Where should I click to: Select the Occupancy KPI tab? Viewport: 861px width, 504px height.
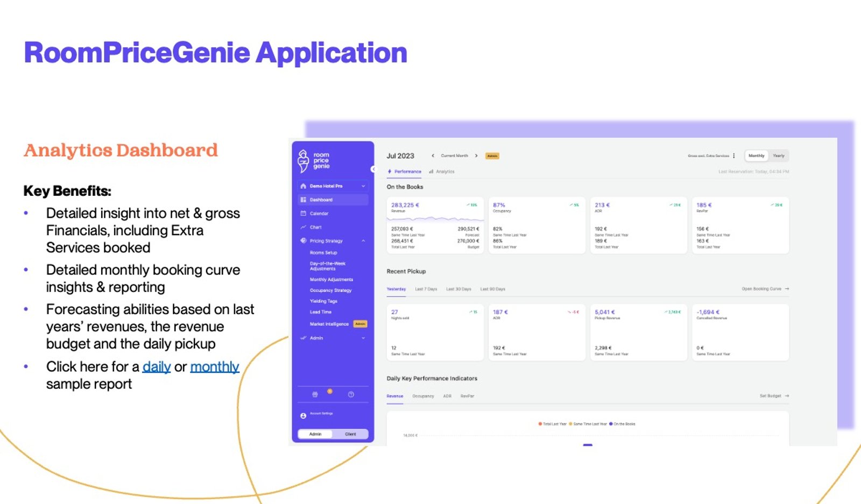pos(423,396)
